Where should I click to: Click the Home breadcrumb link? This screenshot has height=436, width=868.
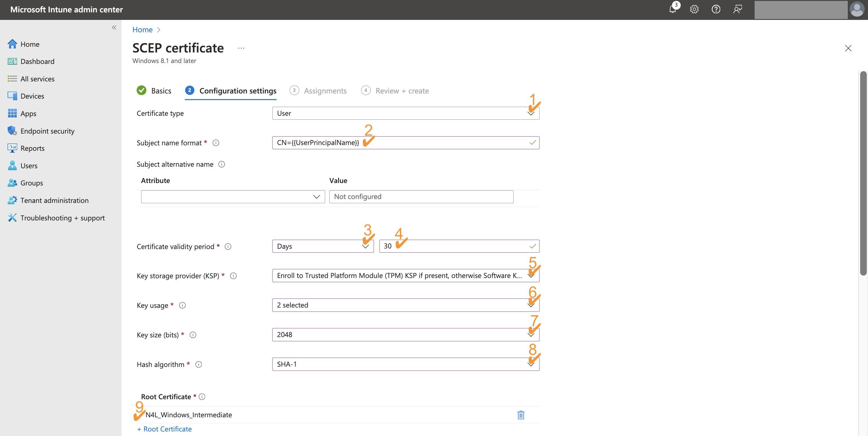click(142, 30)
